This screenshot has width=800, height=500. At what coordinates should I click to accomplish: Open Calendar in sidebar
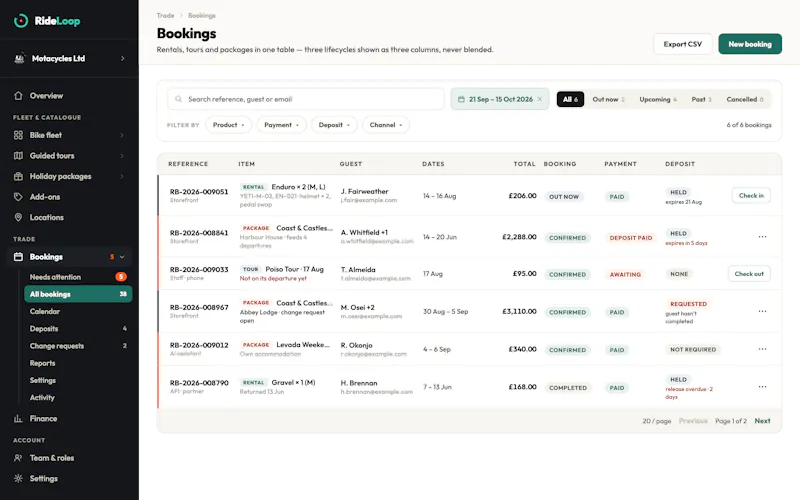pyautogui.click(x=78, y=311)
